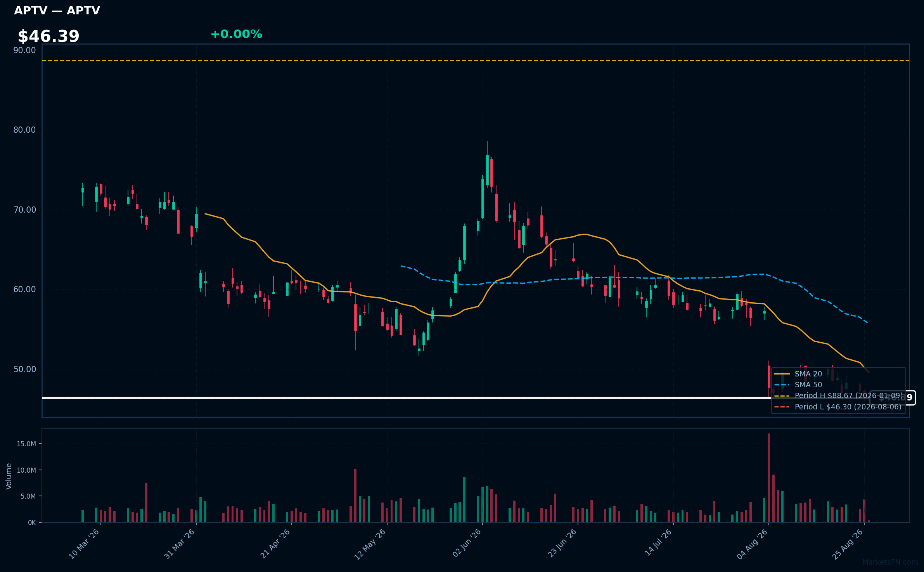The width and height of the screenshot is (924, 572).
Task: Choose the "21 Apr '26" date label
Action: coord(275,544)
